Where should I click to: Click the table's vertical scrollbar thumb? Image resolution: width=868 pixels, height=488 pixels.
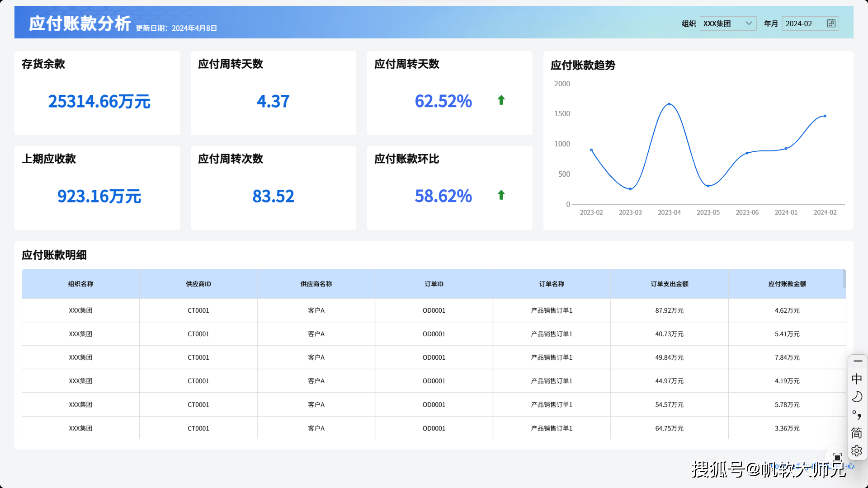(844, 279)
